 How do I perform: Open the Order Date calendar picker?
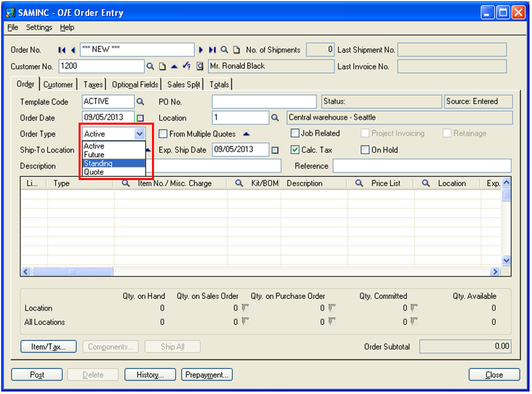140,118
